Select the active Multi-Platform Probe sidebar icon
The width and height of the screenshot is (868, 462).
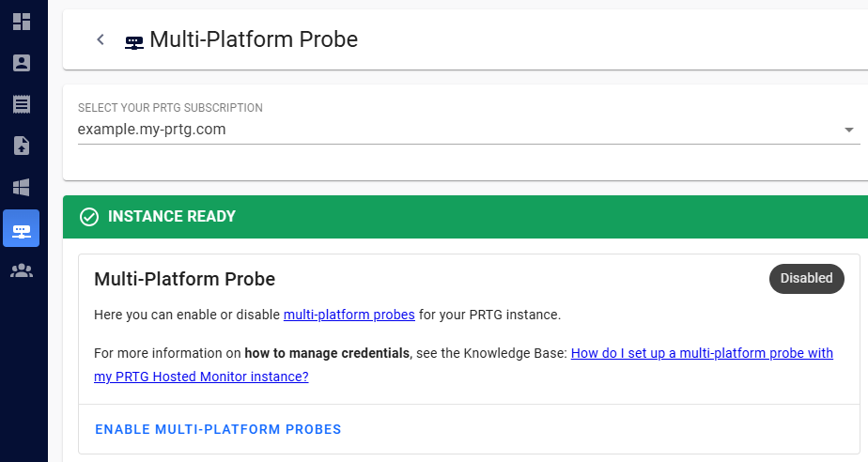pos(21,228)
